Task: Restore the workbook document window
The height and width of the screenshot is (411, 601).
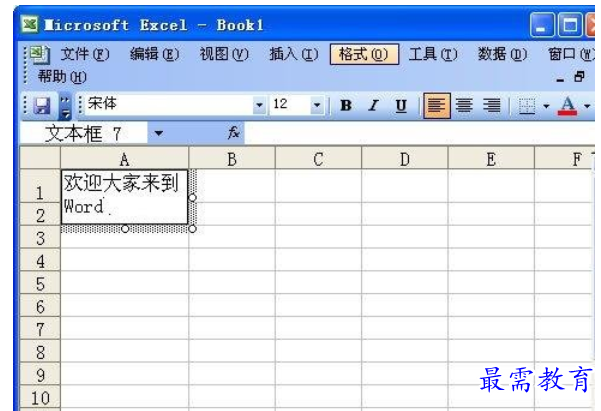Action: point(579,77)
